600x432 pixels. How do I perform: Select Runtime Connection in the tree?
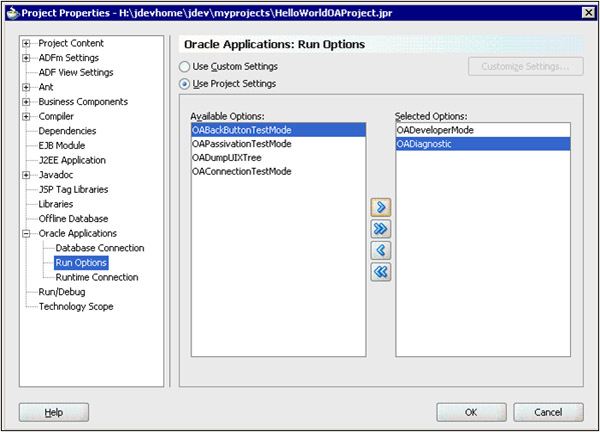click(96, 277)
